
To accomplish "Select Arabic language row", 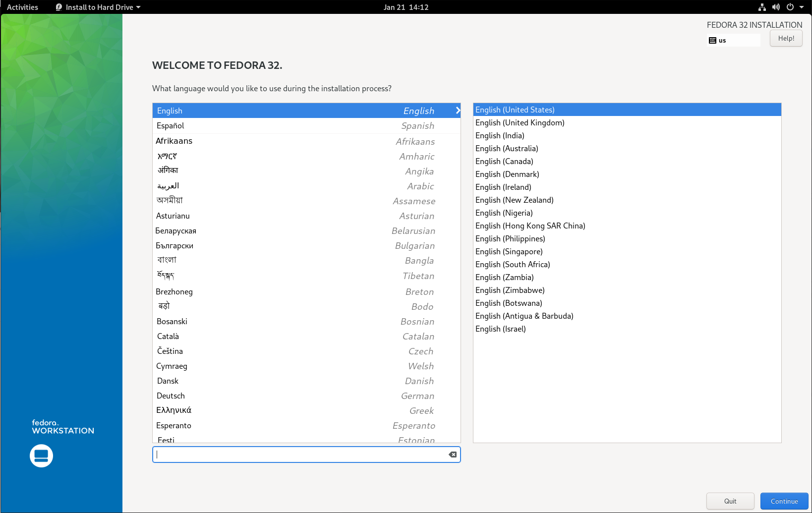I will pyautogui.click(x=306, y=186).
